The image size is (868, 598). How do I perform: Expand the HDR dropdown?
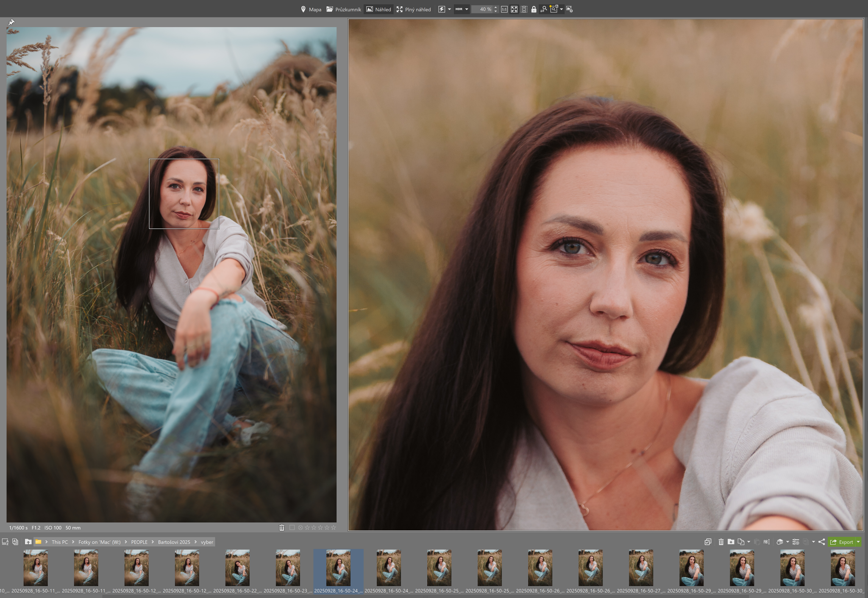[x=467, y=9]
